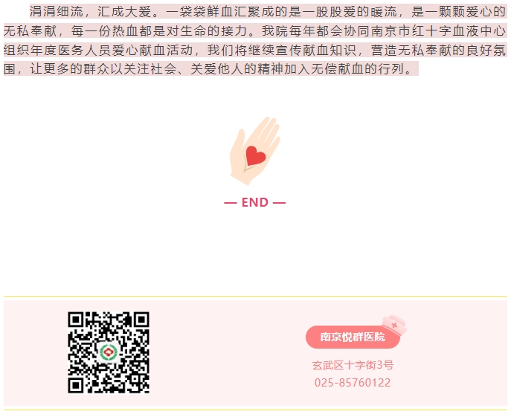Open the address 玄武区十字街3号

click(353, 365)
